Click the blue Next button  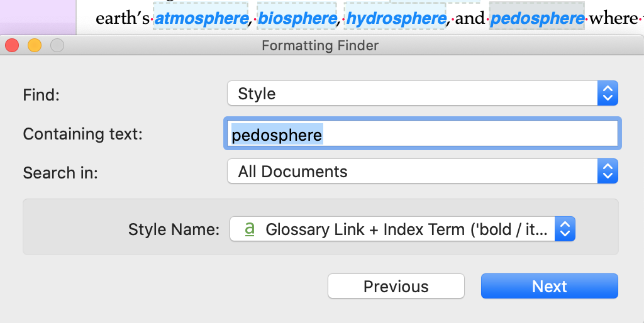[550, 286]
